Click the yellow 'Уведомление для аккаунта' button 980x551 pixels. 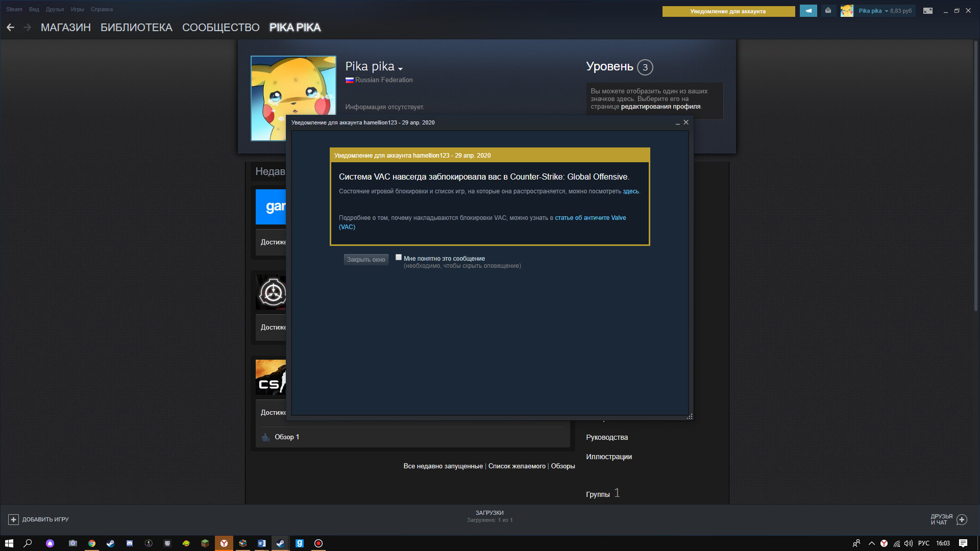(x=728, y=11)
